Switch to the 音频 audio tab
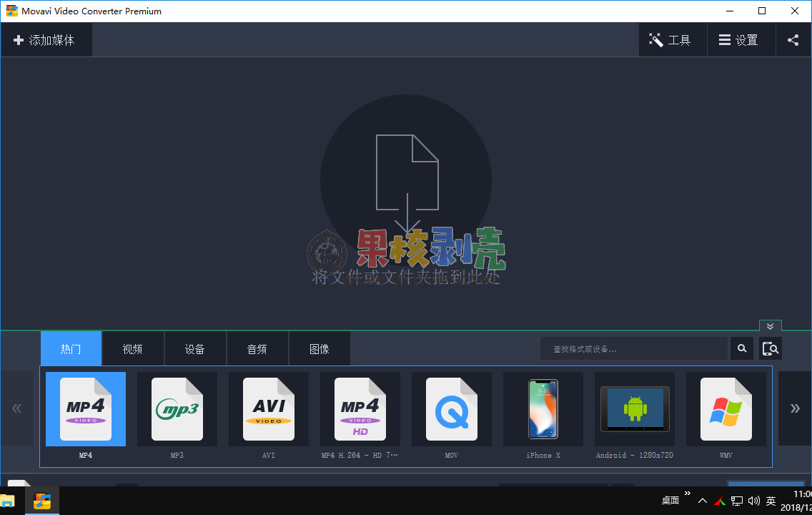 [257, 348]
